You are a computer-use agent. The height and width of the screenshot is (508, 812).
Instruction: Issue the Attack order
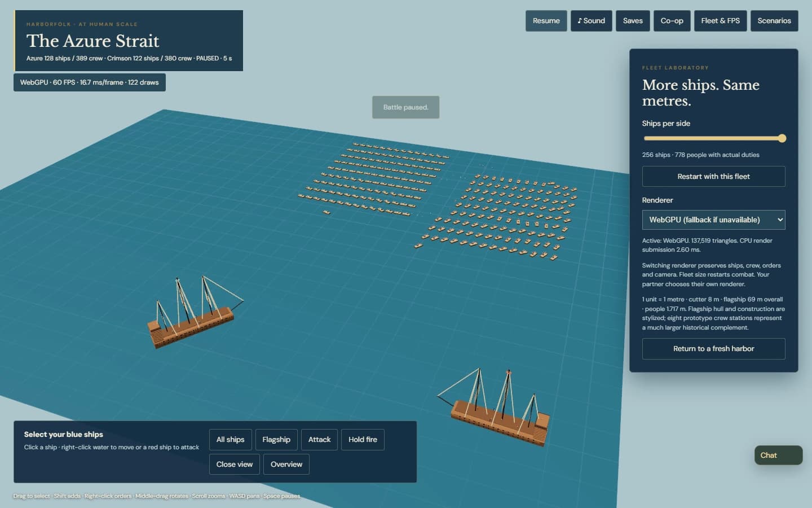319,440
